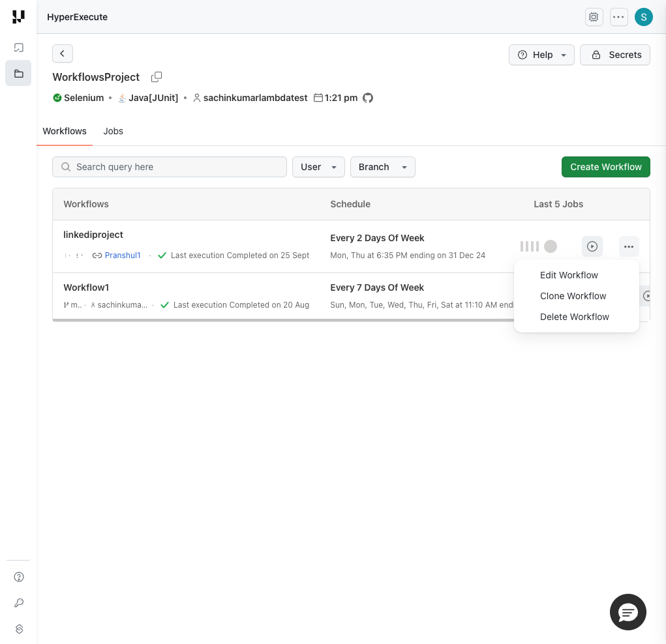Viewport: 666px width, 644px height.
Task: Run the linkediproject workflow play button
Action: (592, 246)
